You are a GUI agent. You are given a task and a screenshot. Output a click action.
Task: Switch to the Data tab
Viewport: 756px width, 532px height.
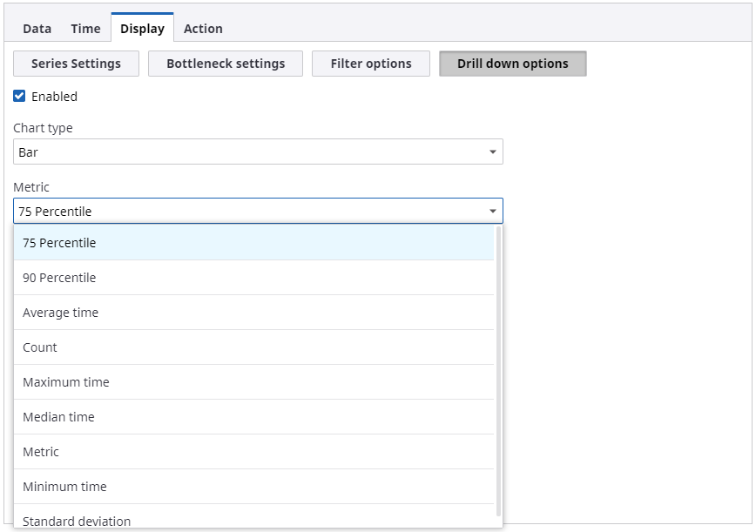click(x=37, y=29)
